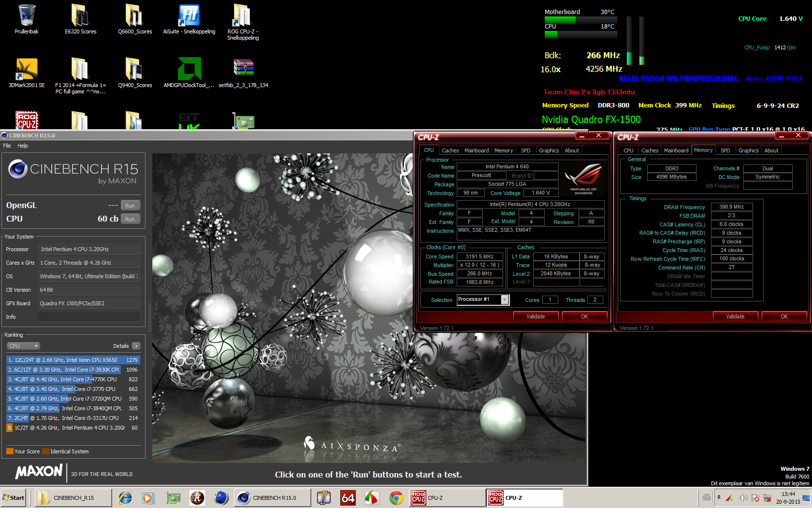This screenshot has height=508, width=812.
Task: Click Validate in the left CPU-Z window
Action: pos(536,316)
